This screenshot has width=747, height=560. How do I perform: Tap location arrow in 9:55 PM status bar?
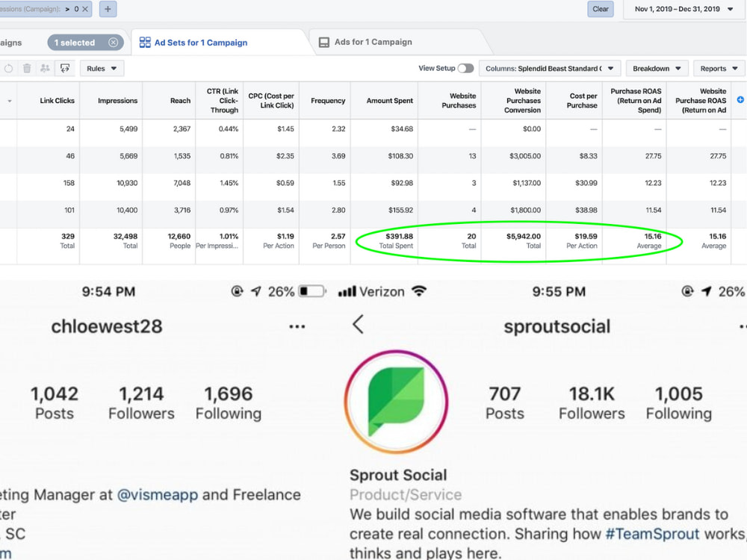point(707,291)
